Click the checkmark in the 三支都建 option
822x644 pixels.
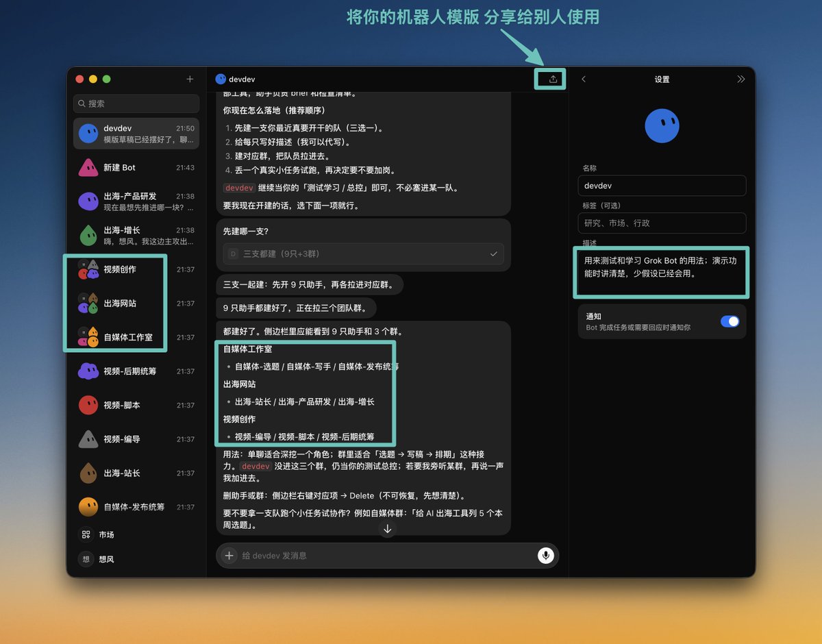click(x=494, y=253)
